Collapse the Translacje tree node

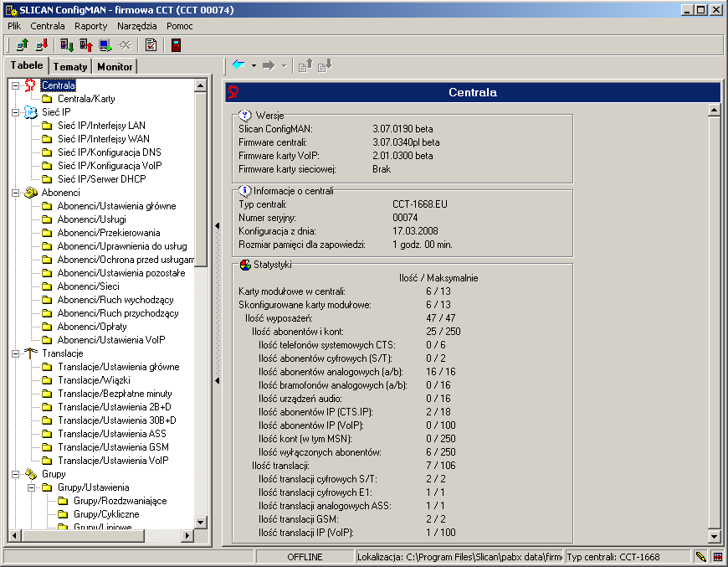click(15, 353)
